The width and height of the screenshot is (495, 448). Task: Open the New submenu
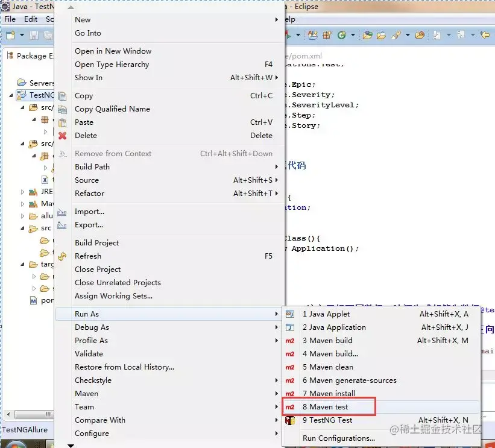(x=170, y=19)
